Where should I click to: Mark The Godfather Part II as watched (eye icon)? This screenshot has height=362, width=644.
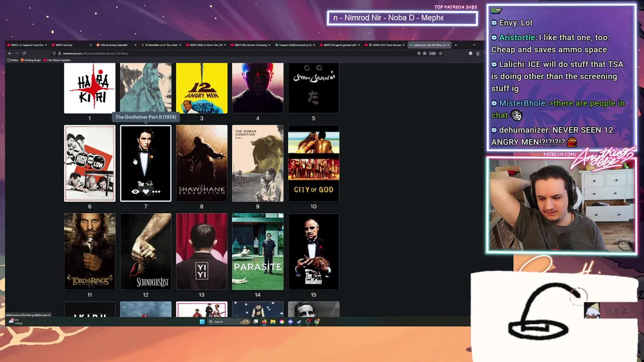[x=135, y=192]
